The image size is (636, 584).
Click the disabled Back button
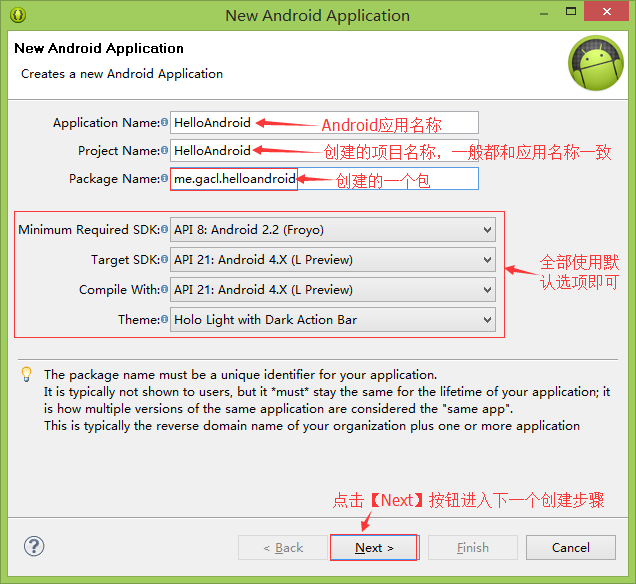pyautogui.click(x=283, y=548)
